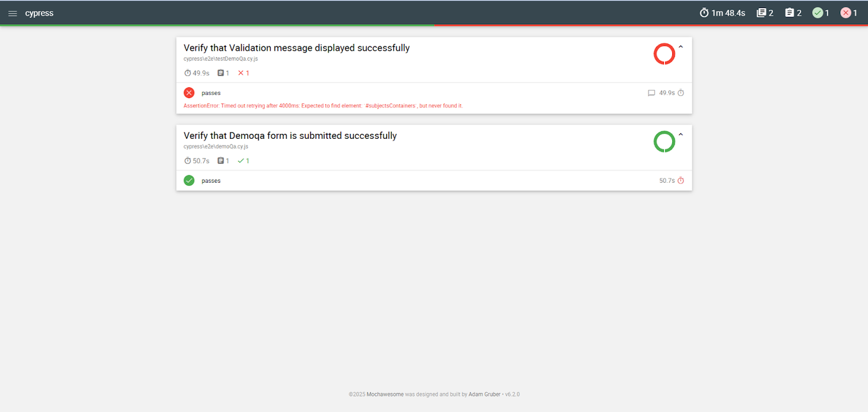
Task: Click the red failed-count icon in header
Action: click(x=846, y=13)
